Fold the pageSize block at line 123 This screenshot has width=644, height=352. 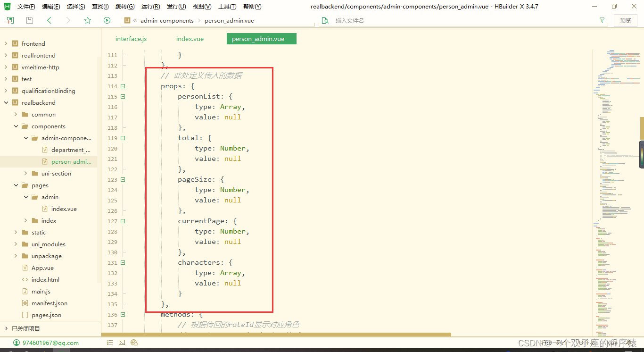(x=123, y=180)
